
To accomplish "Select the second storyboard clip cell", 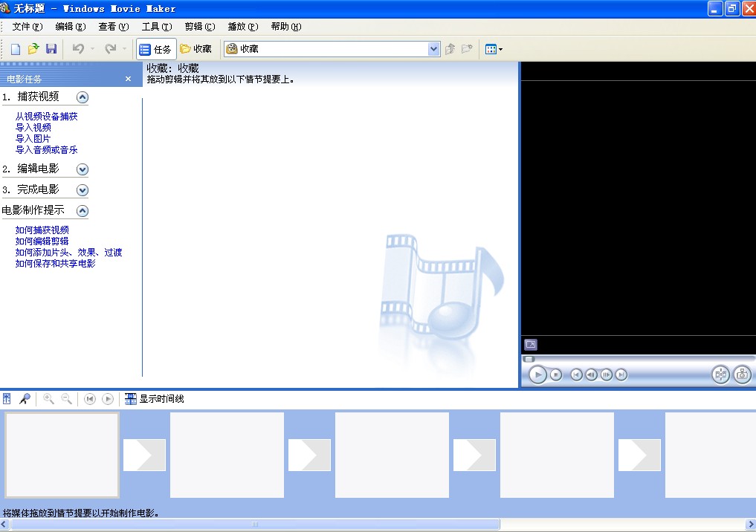I will (227, 455).
